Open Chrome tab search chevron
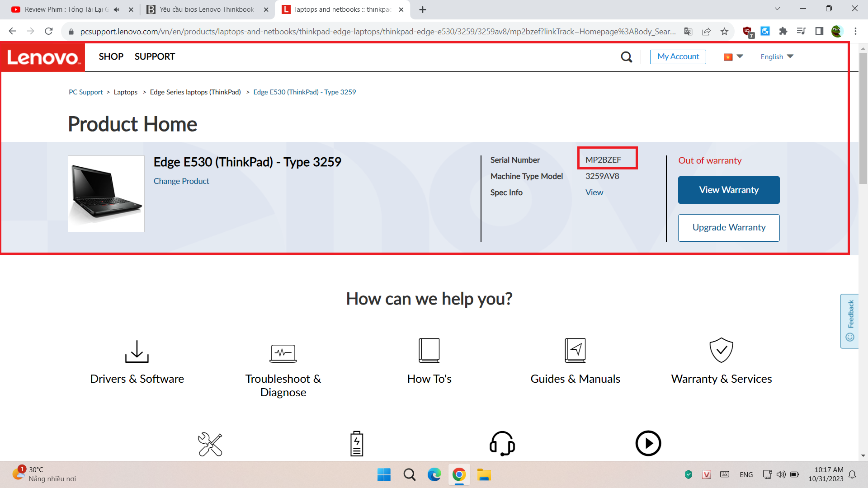The height and width of the screenshot is (488, 868). [x=777, y=9]
